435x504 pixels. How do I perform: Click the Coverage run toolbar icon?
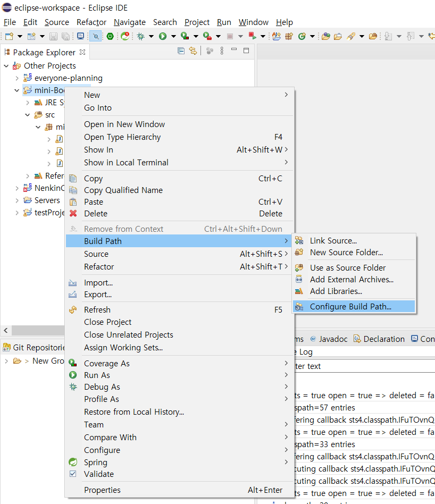point(185,36)
